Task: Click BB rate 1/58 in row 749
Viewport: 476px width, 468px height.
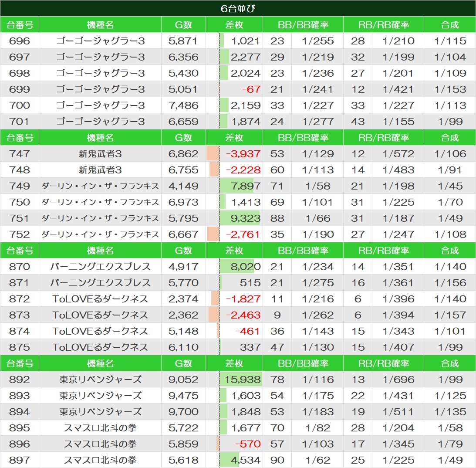Action: (318, 186)
